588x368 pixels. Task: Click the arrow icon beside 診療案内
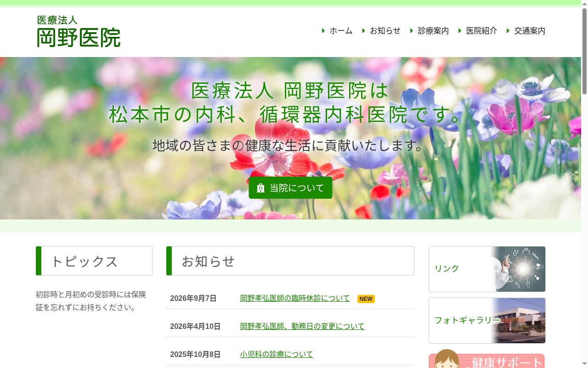pyautogui.click(x=412, y=31)
